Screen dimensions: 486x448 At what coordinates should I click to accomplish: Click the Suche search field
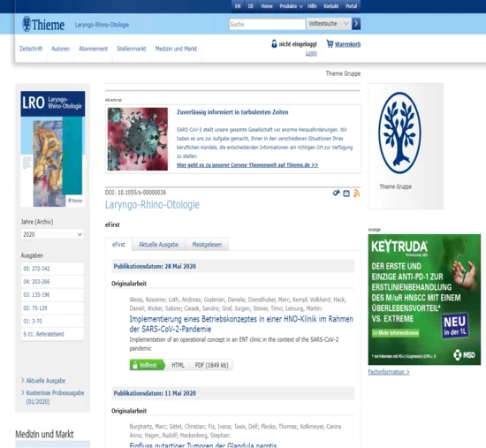tap(267, 24)
